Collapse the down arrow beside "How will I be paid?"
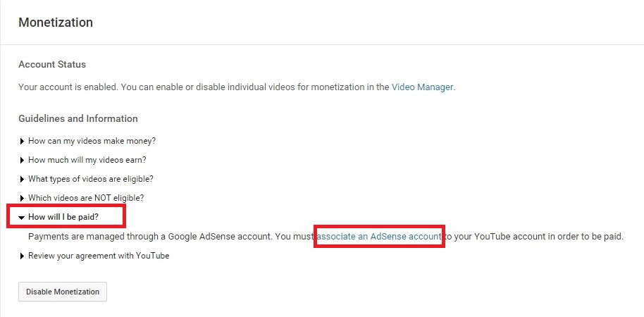644x317 pixels. 22,218
